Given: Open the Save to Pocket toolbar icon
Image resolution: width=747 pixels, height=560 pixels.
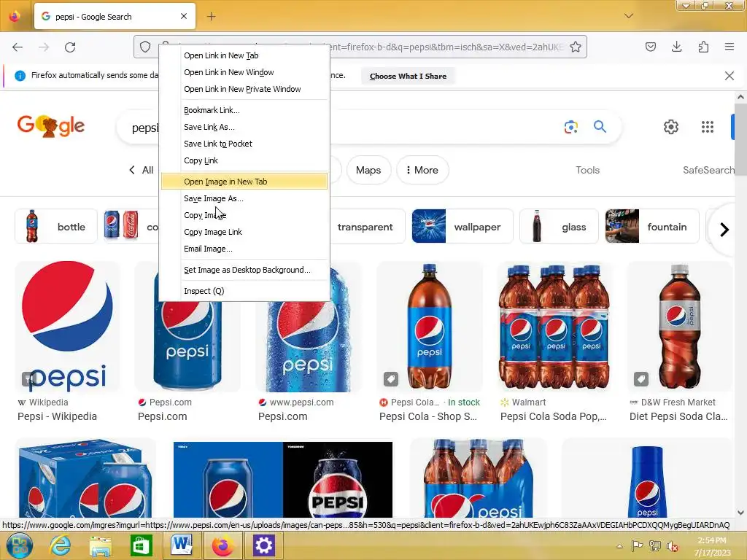Looking at the screenshot, I should click(651, 47).
